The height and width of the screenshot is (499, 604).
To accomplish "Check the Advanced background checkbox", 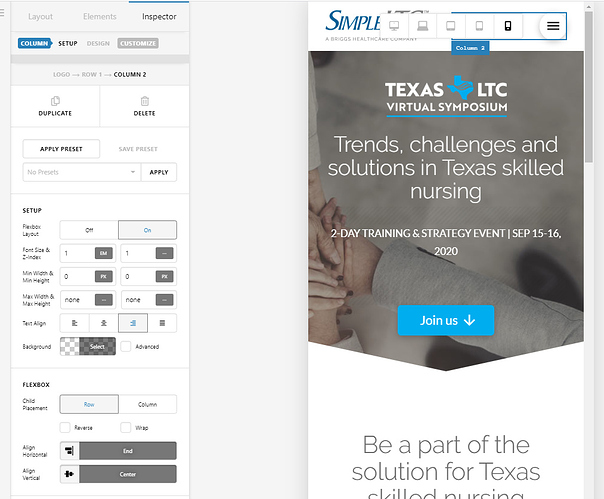I will click(126, 346).
